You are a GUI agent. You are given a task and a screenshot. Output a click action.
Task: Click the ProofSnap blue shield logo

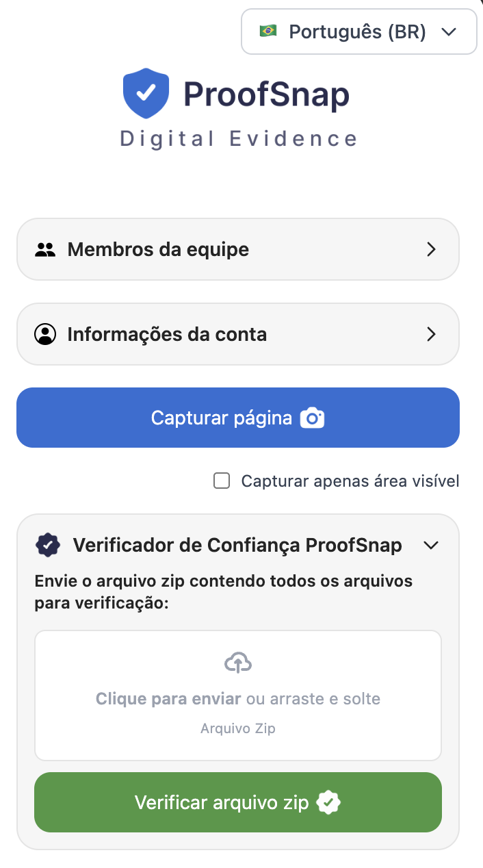[x=145, y=92]
